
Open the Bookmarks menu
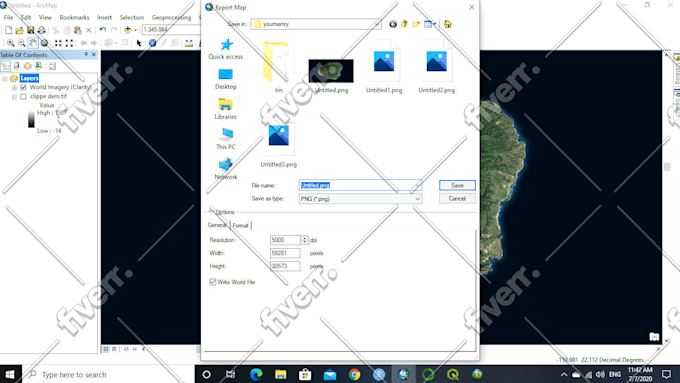[x=74, y=17]
